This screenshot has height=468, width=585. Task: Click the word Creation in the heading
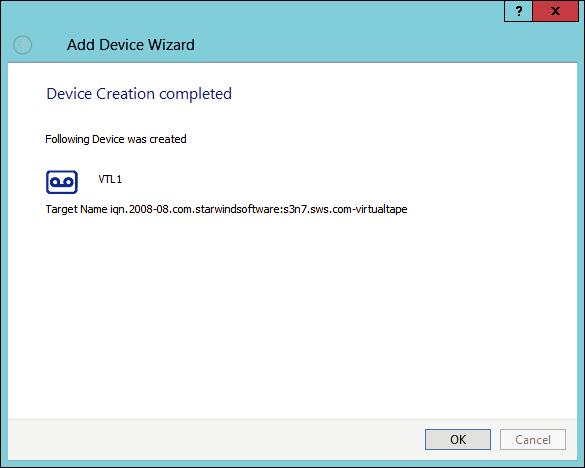[x=125, y=94]
